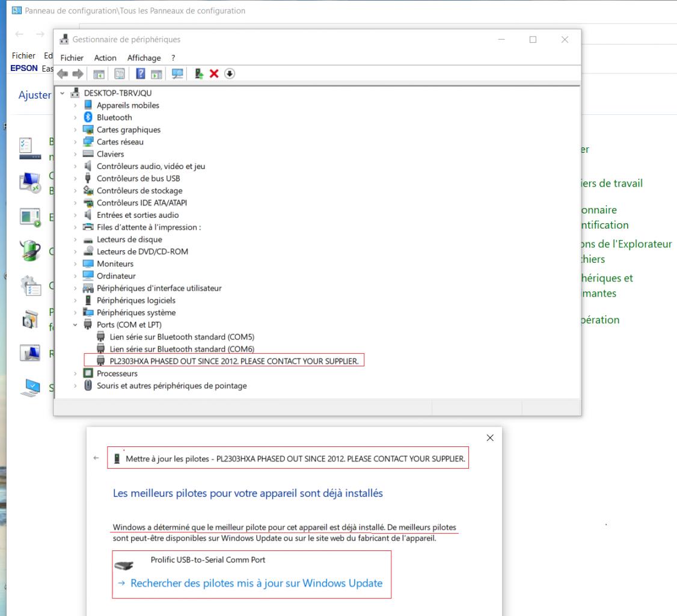Select Lien série sur Bluetooth standard (COM6)
The width and height of the screenshot is (677, 616).
[182, 349]
